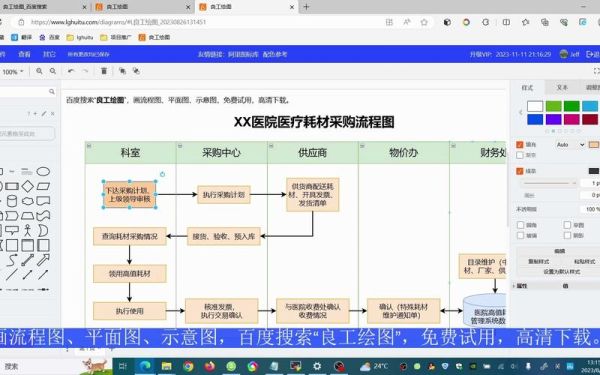Send selection to back via toolbar
This screenshot has height=375, width=600.
point(136,71)
